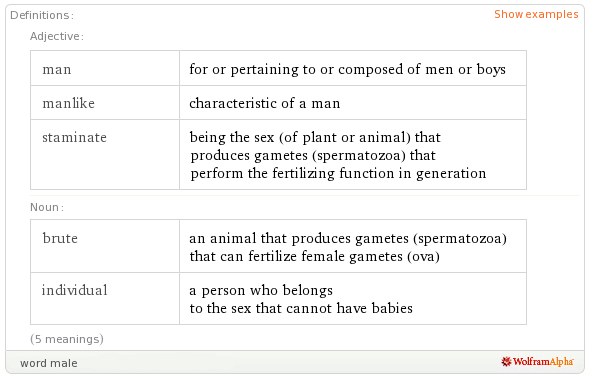
Task: Click the 'word male' footer query
Action: tap(49, 363)
